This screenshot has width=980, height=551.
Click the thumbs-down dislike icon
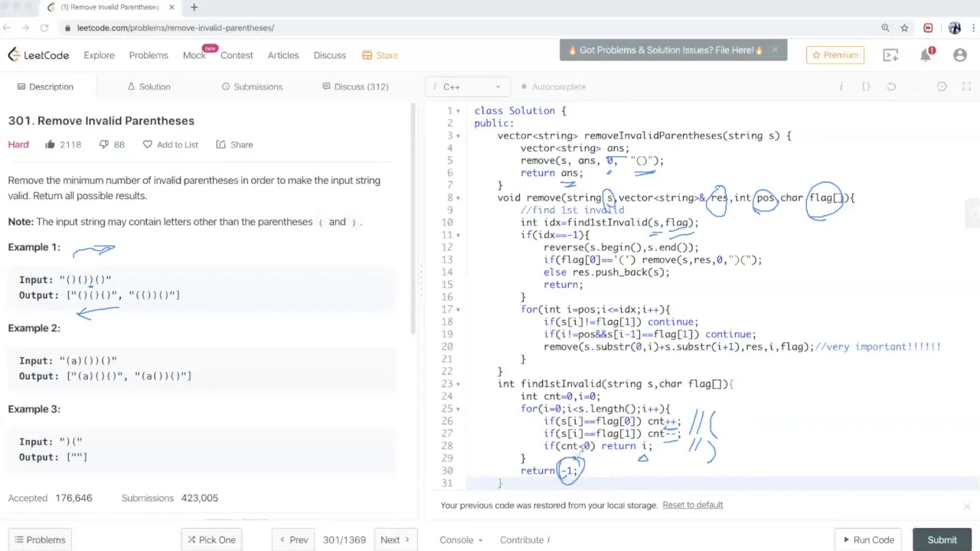(x=104, y=144)
